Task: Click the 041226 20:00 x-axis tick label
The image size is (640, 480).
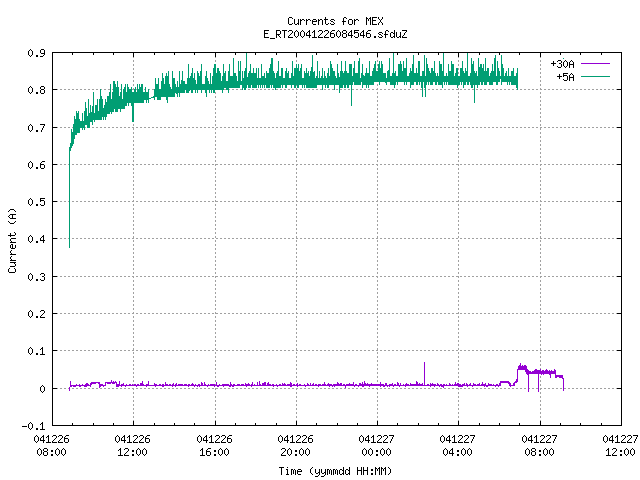Action: 296,445
